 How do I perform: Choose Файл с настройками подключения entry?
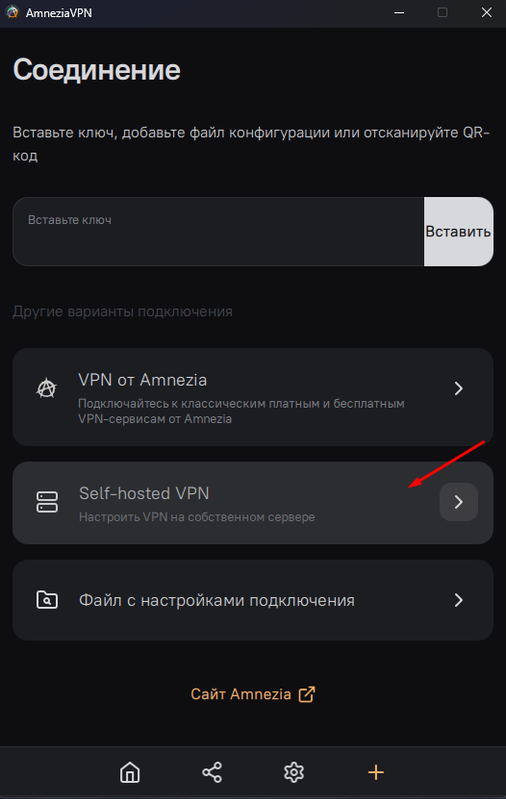tap(253, 600)
